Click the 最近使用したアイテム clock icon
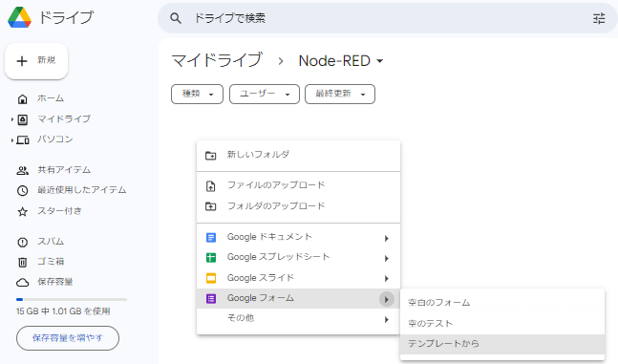Screen dimensions: 618x364 tap(23, 191)
